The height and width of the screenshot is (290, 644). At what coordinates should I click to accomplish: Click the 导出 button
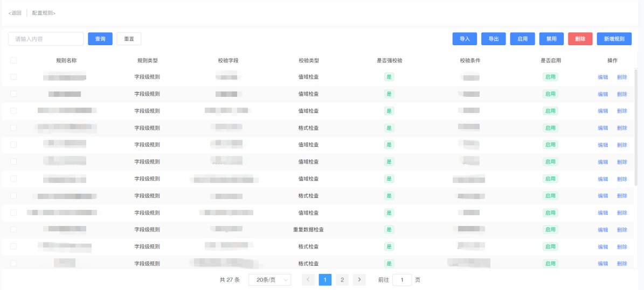click(x=494, y=39)
